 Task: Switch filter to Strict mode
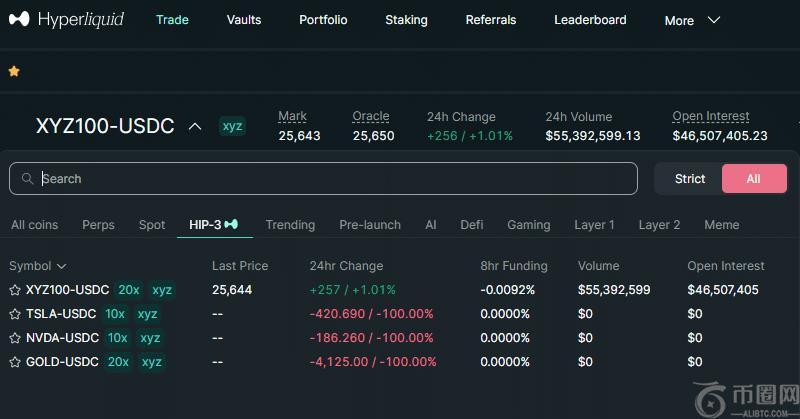pyautogui.click(x=690, y=179)
